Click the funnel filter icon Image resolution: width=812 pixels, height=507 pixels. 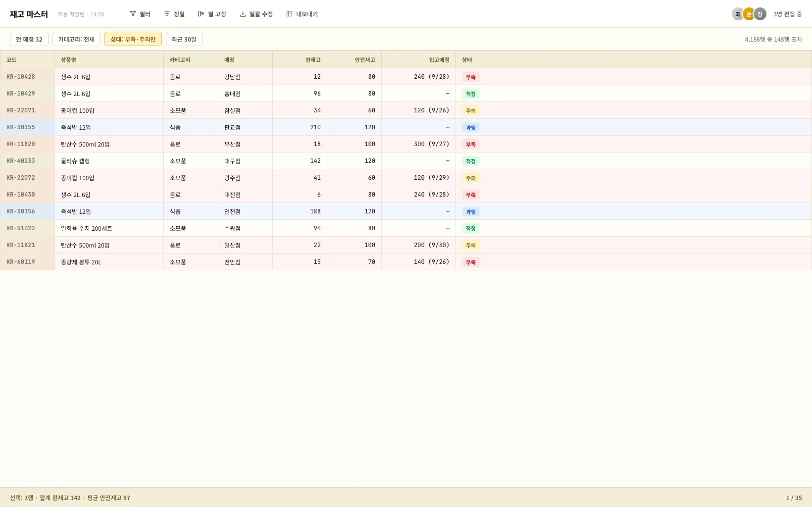click(133, 14)
